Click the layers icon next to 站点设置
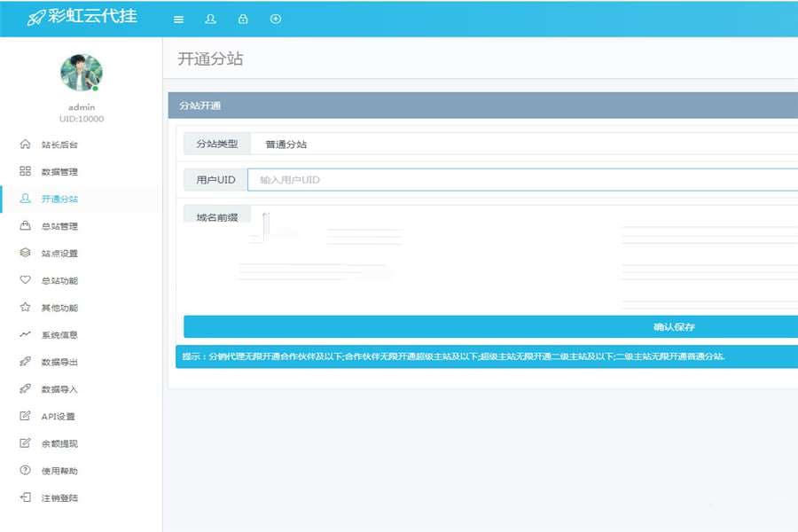Viewport: 798px width, 532px height. click(25, 253)
